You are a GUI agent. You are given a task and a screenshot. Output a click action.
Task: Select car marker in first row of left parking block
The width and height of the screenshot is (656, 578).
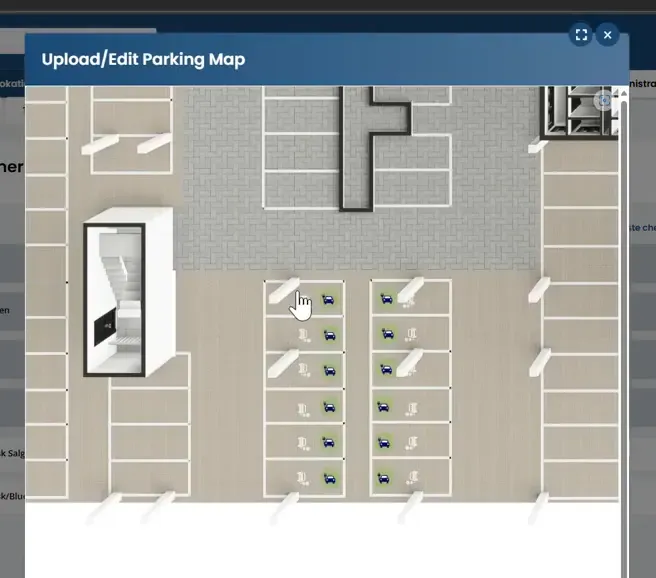[x=328, y=299]
